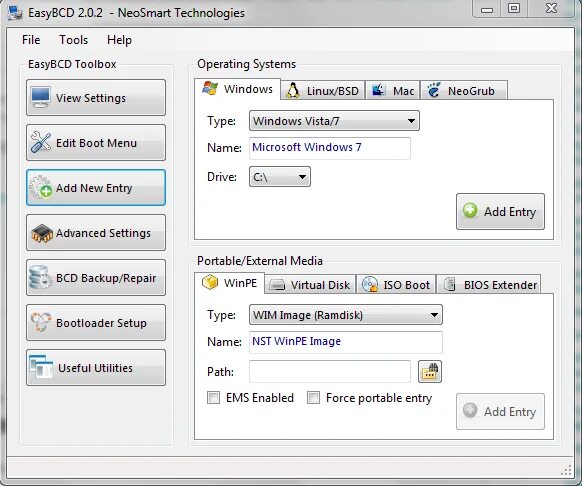Click the monitor icon on View Settings
Viewport: 582px width, 486px height.
[40, 97]
